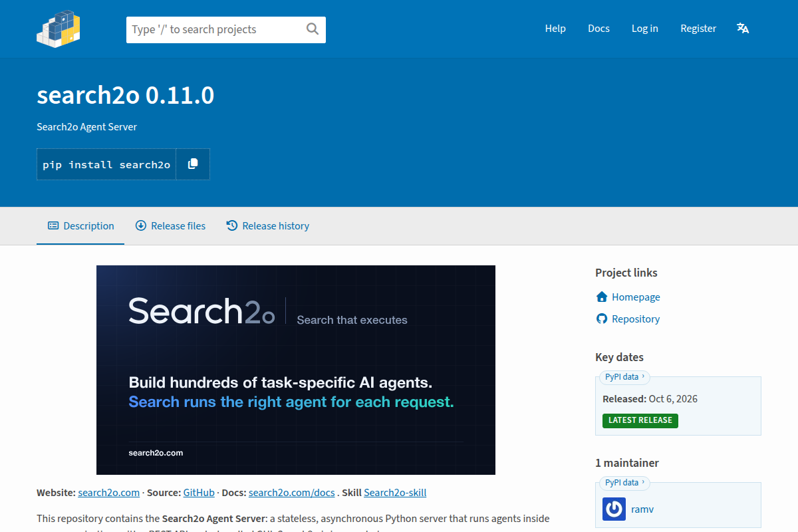This screenshot has height=532, width=798.
Task: Go to Register page
Action: click(698, 29)
